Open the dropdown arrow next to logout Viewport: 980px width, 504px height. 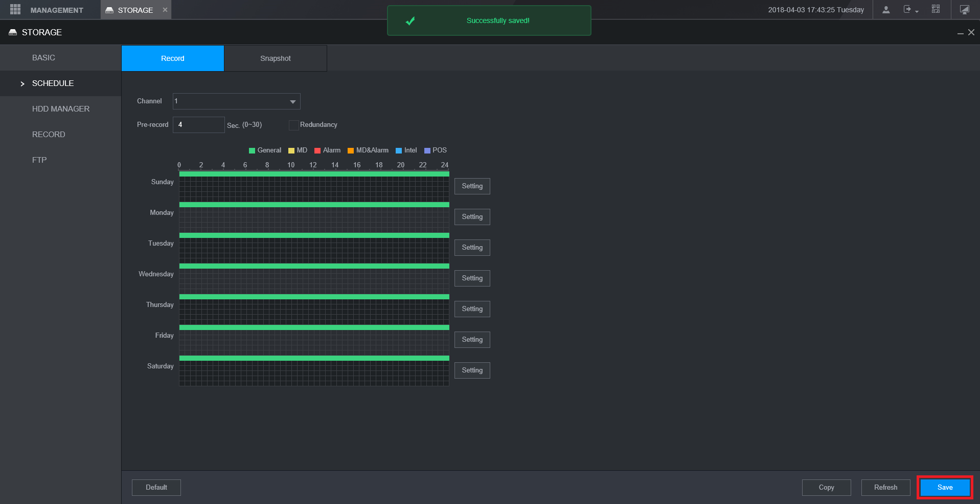pyautogui.click(x=917, y=12)
